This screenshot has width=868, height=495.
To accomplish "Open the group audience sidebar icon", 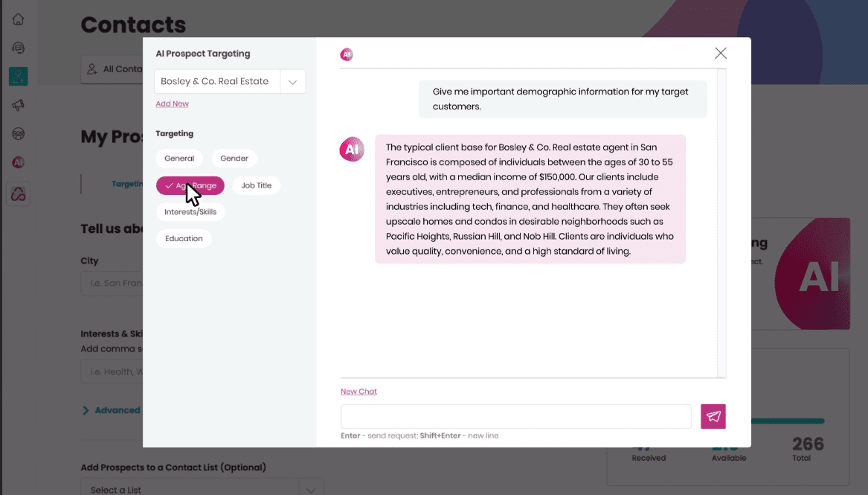I will pos(19,134).
